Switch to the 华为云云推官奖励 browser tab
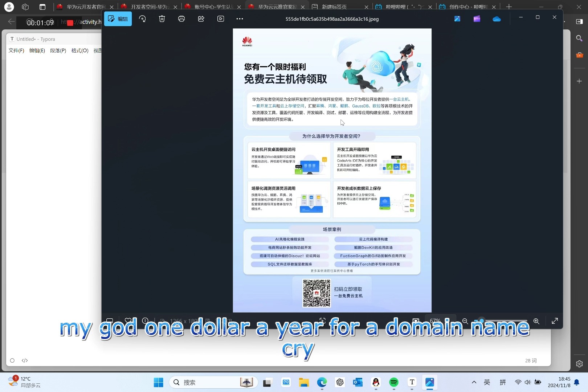588x392 pixels. 277,7
